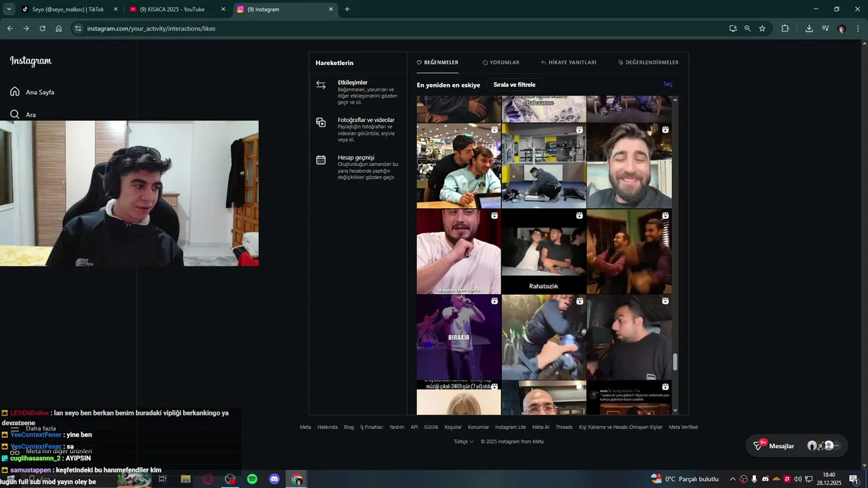The width and height of the screenshot is (868, 488).
Task: Open the man in white t-shirt thumbnail
Action: (x=458, y=251)
